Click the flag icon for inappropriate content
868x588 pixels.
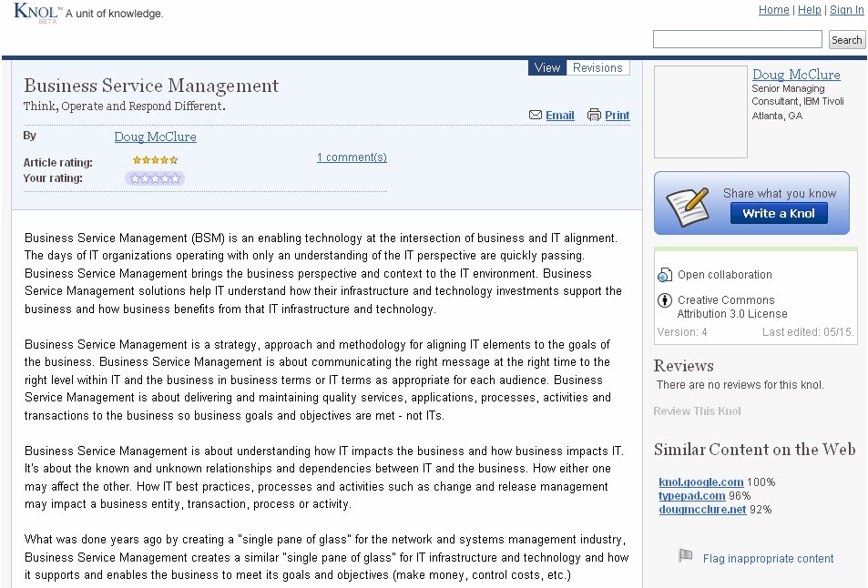pyautogui.click(x=685, y=555)
